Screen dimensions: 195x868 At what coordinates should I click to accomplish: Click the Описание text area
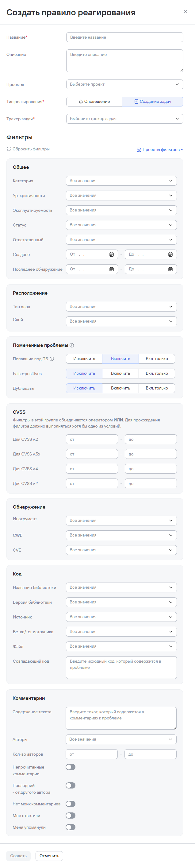click(x=124, y=61)
